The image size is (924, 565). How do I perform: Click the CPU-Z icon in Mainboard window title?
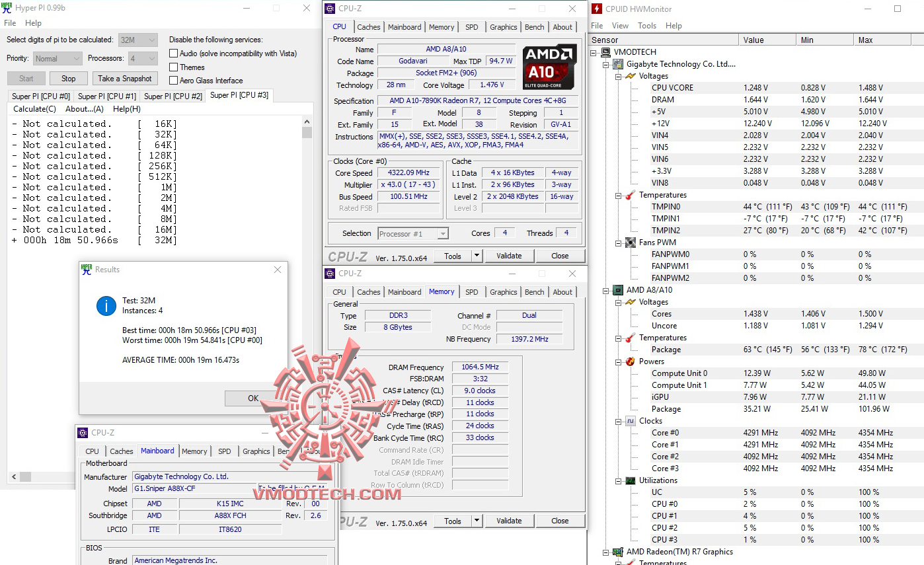click(x=83, y=433)
